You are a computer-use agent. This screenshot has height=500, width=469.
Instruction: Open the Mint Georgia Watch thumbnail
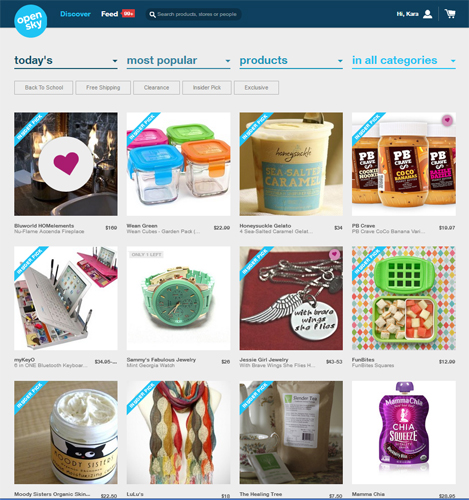pyautogui.click(x=178, y=298)
